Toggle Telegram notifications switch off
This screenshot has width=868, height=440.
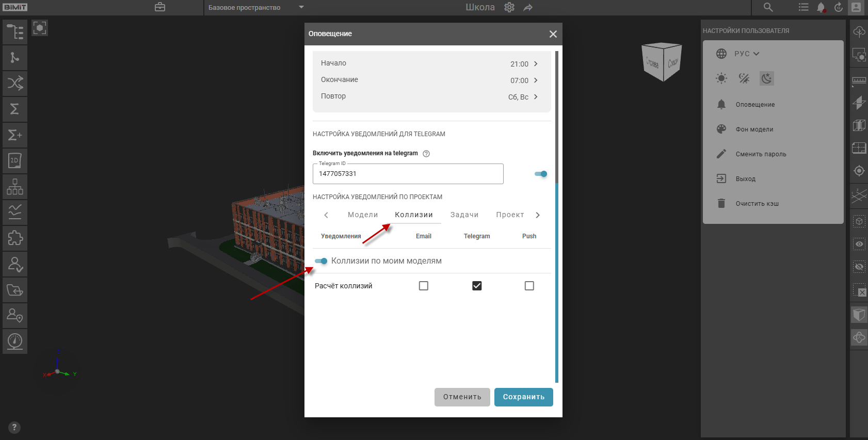541,174
